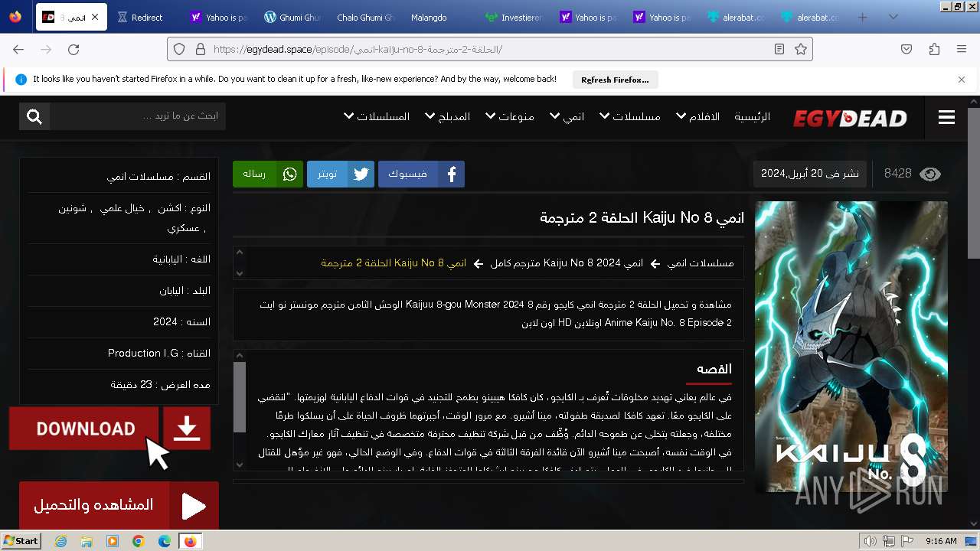Screen dimensions: 980x551
Task: Open the اكشن genre link
Action: pyautogui.click(x=169, y=208)
